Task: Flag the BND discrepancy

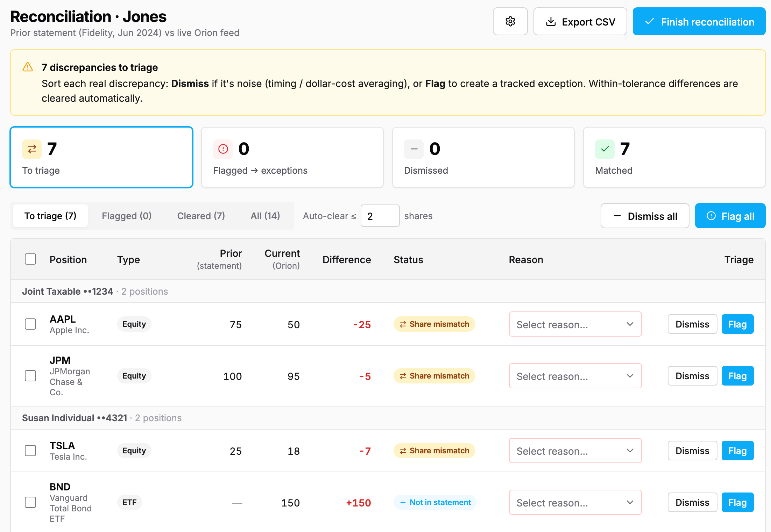Action: [x=737, y=503]
